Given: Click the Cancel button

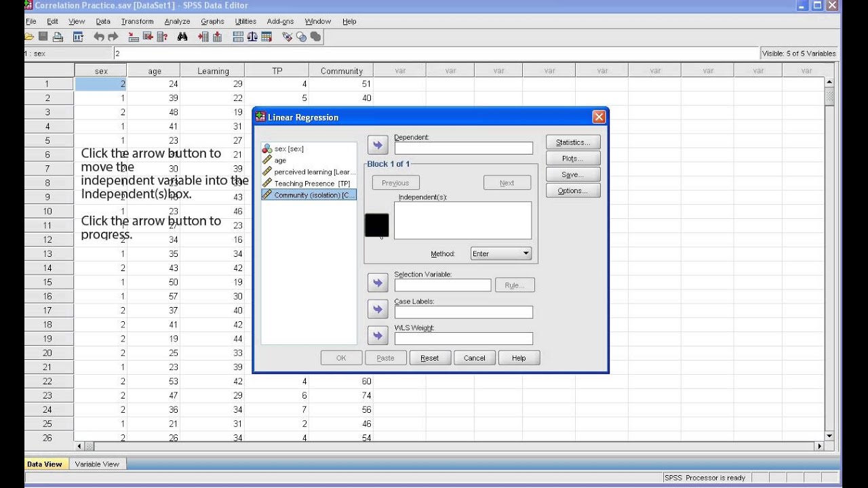Looking at the screenshot, I should (x=475, y=358).
